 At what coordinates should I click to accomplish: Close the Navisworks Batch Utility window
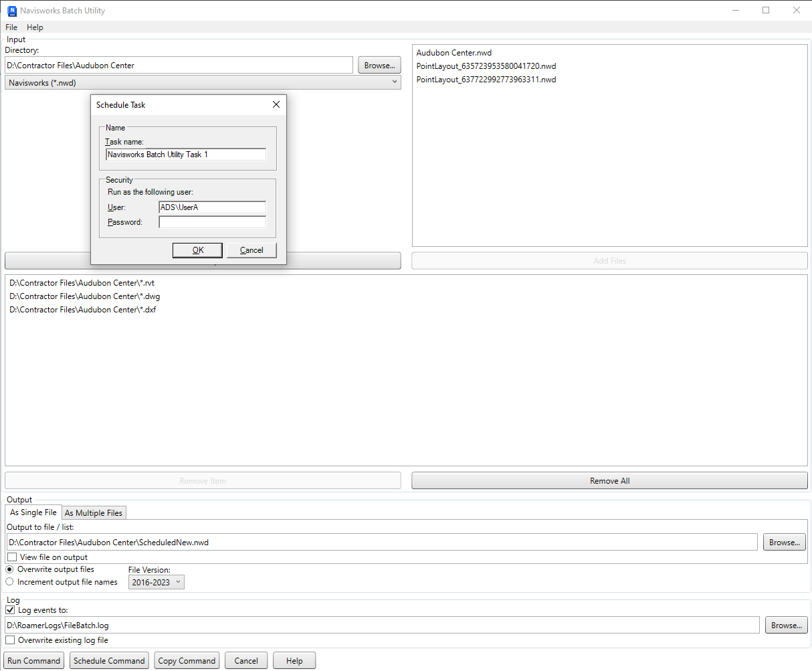[797, 10]
